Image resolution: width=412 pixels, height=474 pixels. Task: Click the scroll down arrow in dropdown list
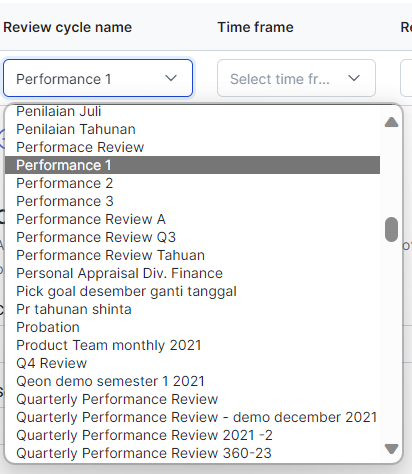pos(391,449)
